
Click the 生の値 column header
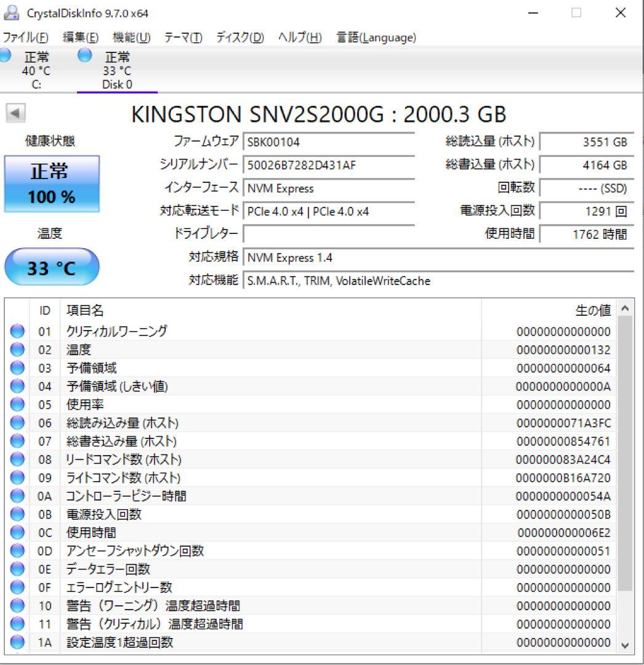549,310
